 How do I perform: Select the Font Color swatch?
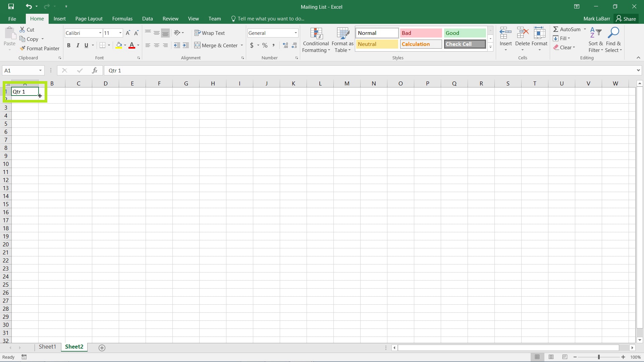[x=132, y=48]
